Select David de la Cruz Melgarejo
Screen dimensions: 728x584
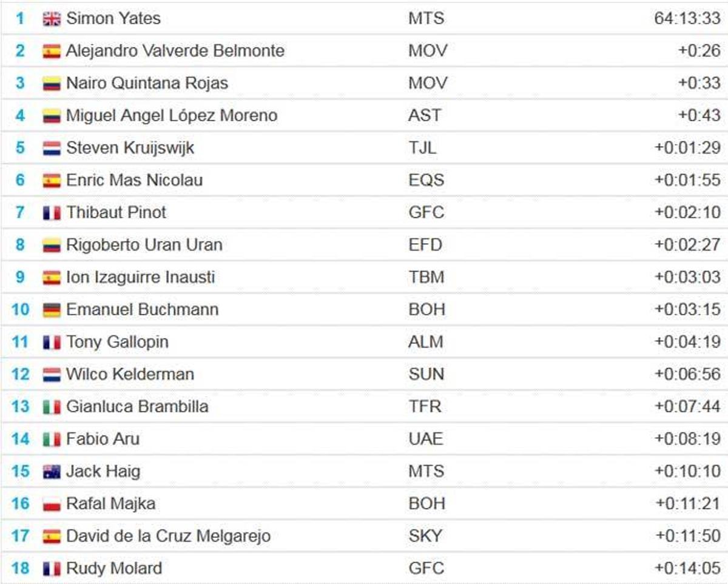click(168, 536)
